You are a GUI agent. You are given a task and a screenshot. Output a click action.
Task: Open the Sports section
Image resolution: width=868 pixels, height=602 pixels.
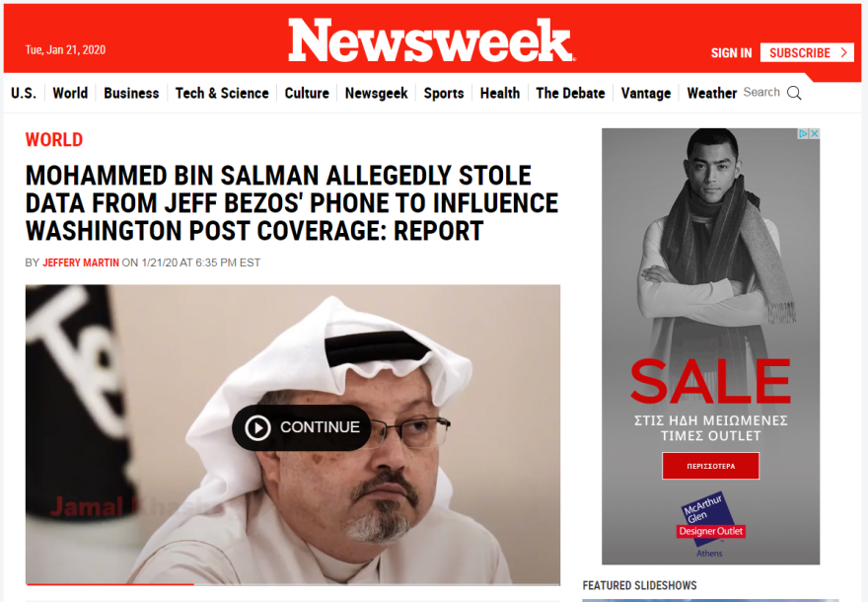tap(444, 93)
